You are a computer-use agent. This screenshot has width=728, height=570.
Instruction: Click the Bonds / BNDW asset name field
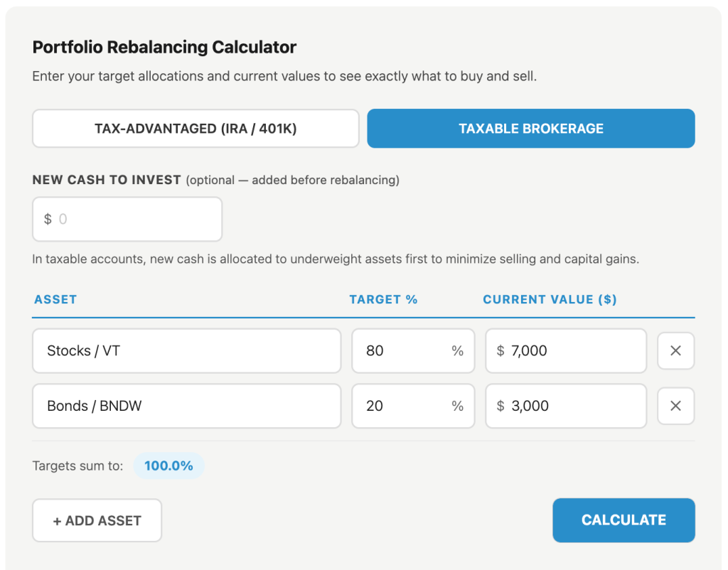click(186, 406)
